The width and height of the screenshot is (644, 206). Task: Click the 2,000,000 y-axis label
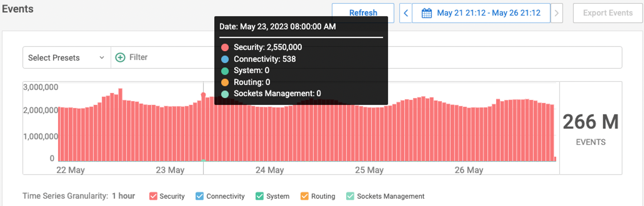point(41,110)
